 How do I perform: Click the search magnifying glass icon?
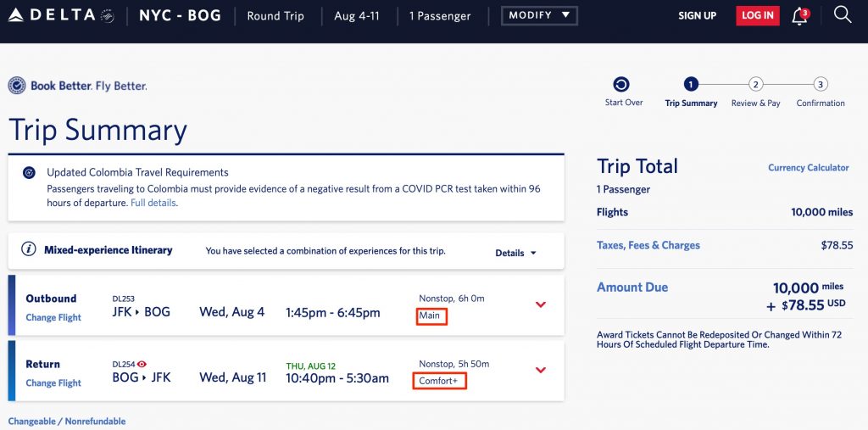point(842,15)
